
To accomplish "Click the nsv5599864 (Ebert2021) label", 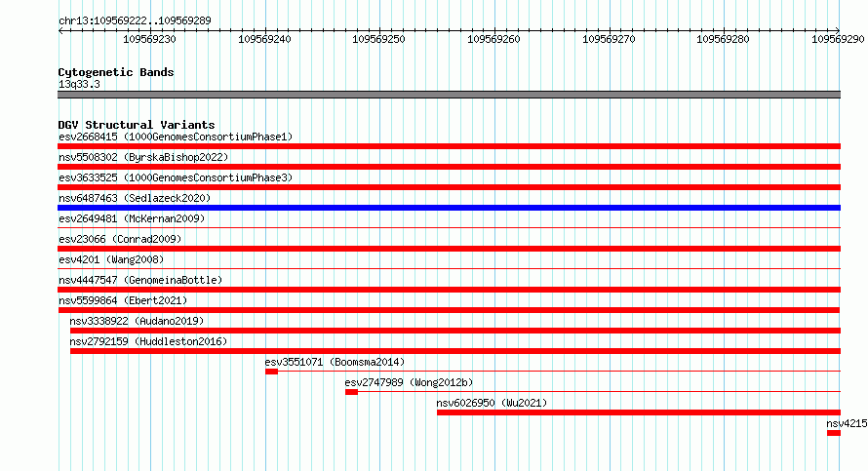I will 123,300.
